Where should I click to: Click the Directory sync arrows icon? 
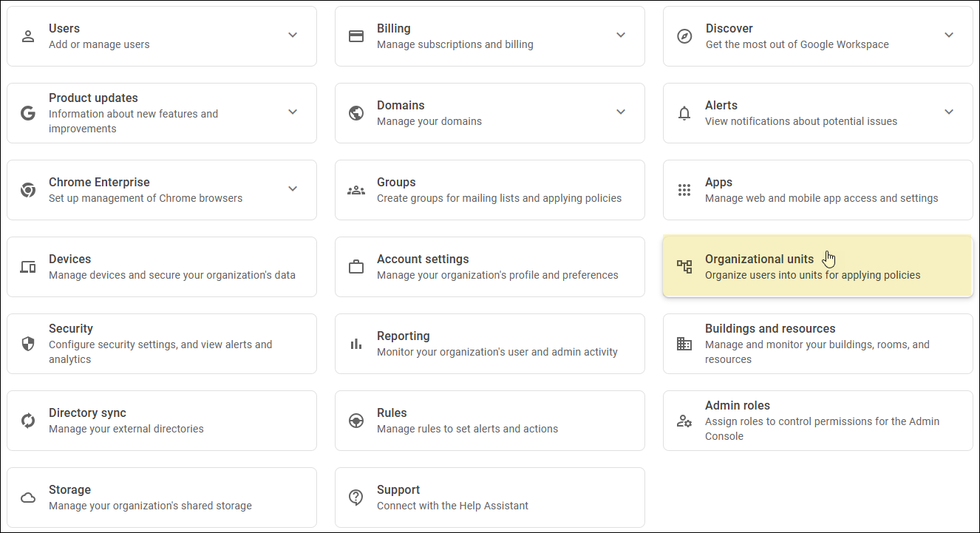click(x=28, y=421)
